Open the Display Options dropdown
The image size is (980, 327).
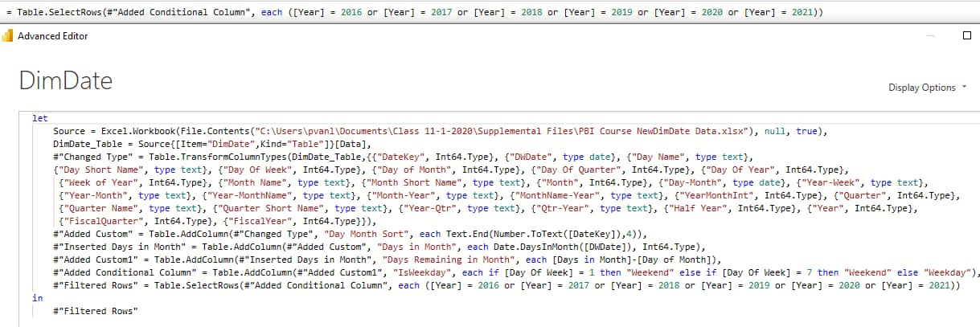pyautogui.click(x=921, y=88)
